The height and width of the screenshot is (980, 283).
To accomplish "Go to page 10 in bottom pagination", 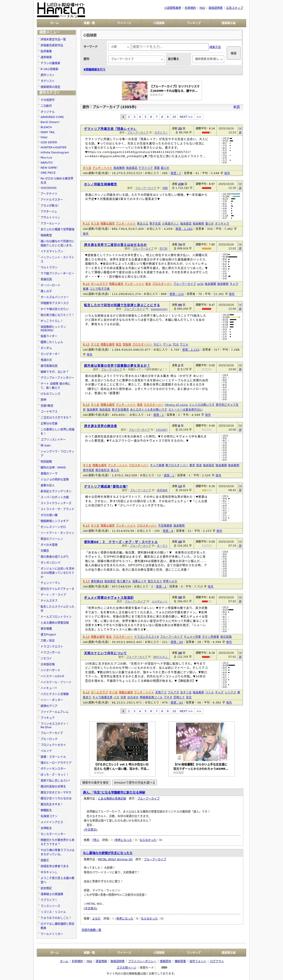I will click(x=174, y=711).
